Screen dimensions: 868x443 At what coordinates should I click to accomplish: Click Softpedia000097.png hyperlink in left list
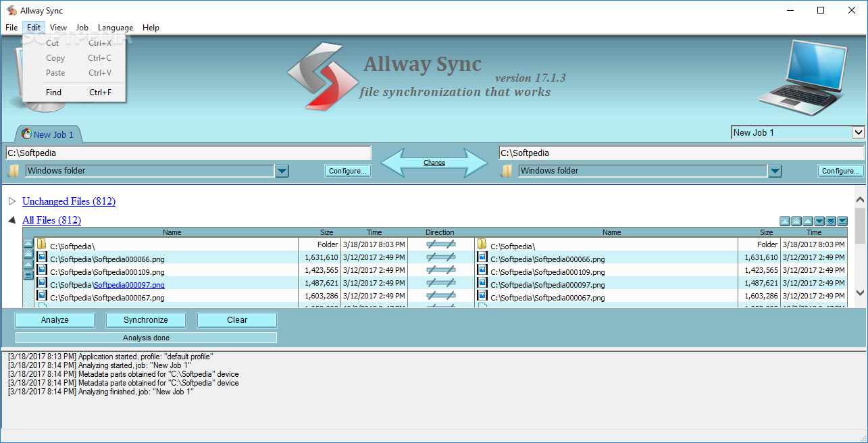pyautogui.click(x=129, y=285)
